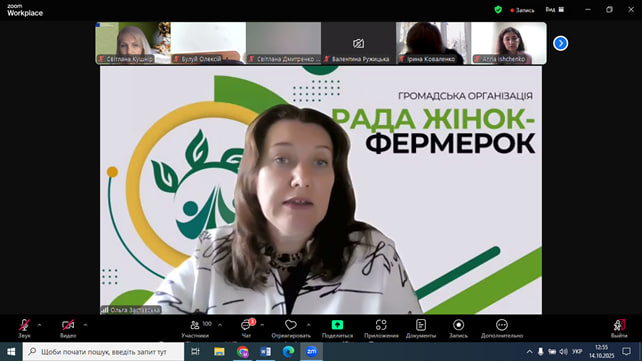643x362 pixels.
Task: Open the Чат chat panel
Action: 246,328
